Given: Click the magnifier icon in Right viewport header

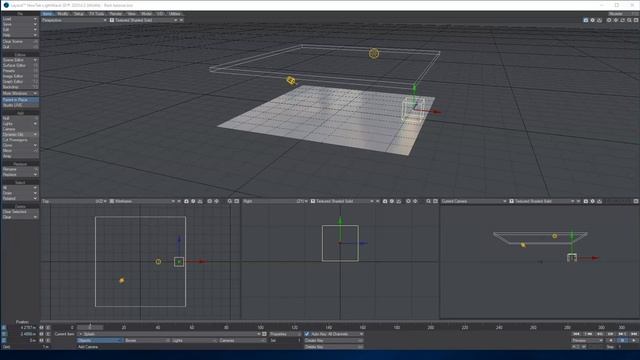Looking at the screenshot, I should coord(429,201).
